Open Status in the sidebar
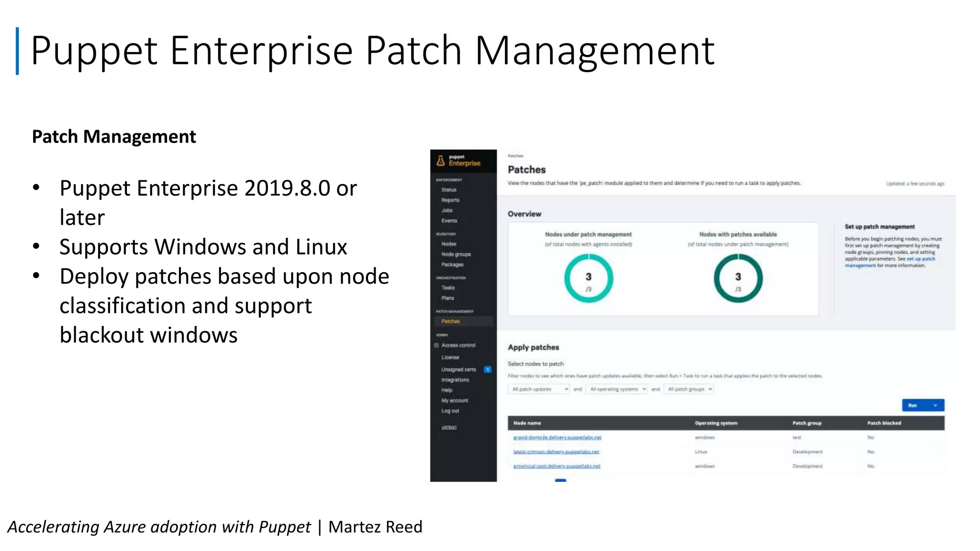Screen dimensions: 980x551 coord(449,190)
